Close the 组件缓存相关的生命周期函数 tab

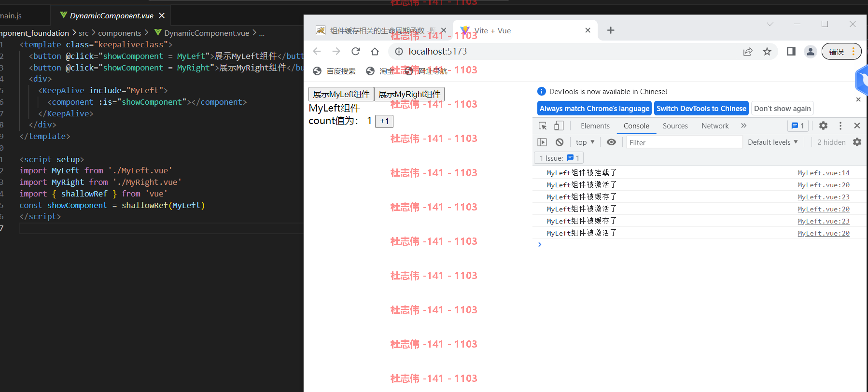(x=444, y=30)
